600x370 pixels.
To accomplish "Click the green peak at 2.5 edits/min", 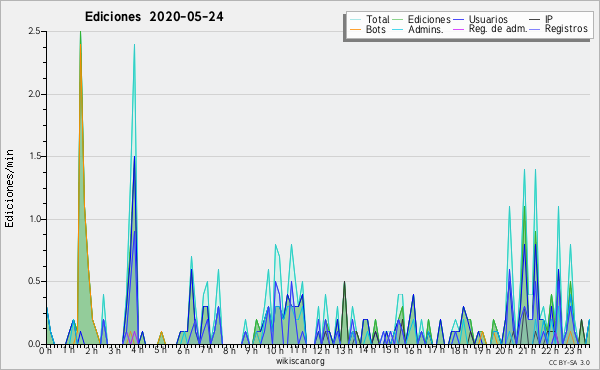I will (80, 33).
